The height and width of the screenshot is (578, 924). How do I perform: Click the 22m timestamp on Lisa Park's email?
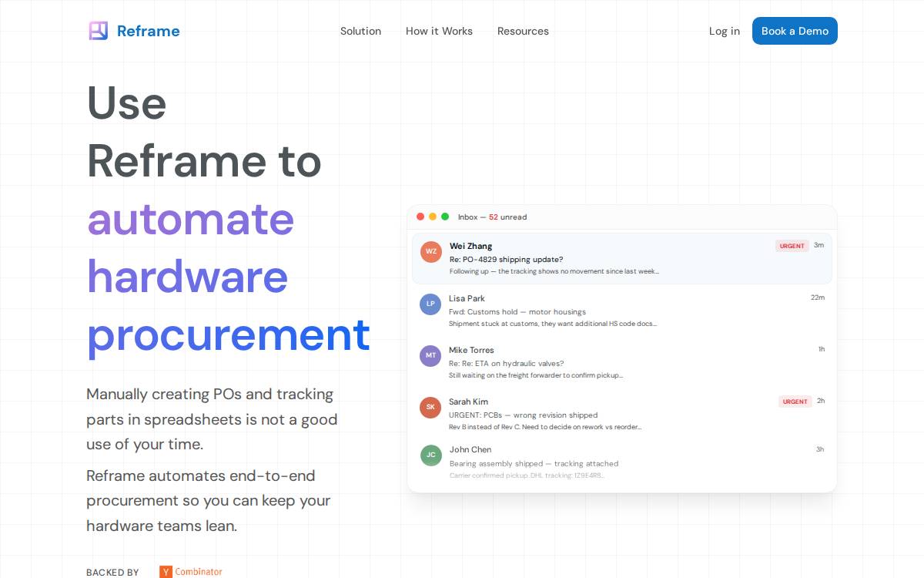pyautogui.click(x=818, y=297)
